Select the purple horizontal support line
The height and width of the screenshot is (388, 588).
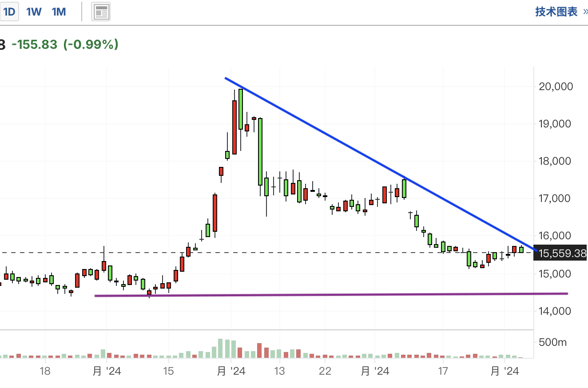tap(331, 294)
